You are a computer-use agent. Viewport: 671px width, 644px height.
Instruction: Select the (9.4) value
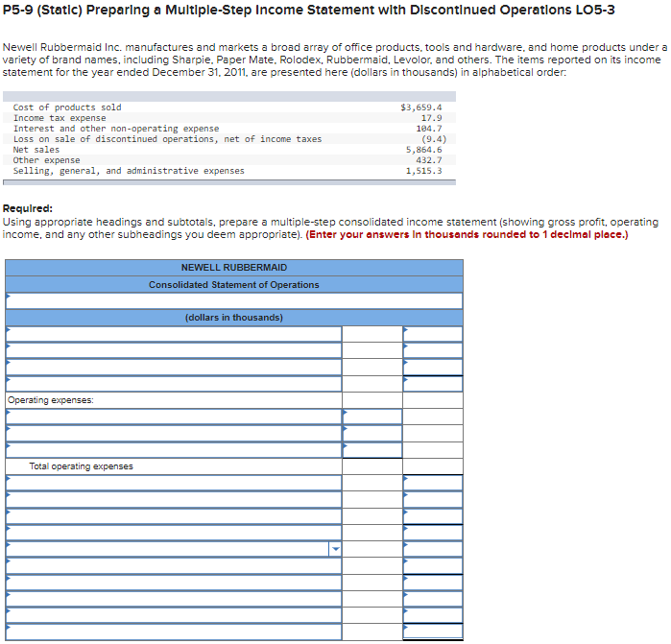point(434,139)
